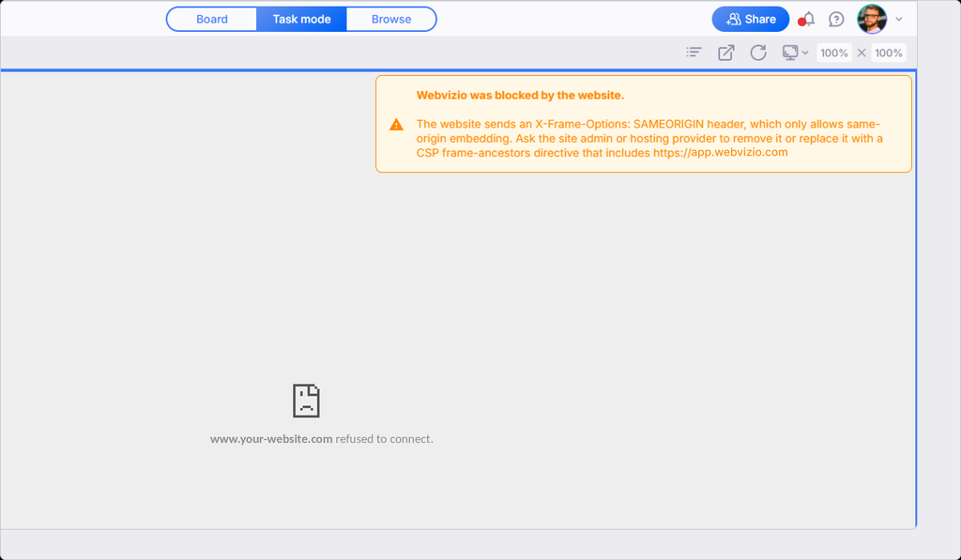Click the width 100% field
Image resolution: width=961 pixels, height=560 pixels.
pyautogui.click(x=834, y=53)
